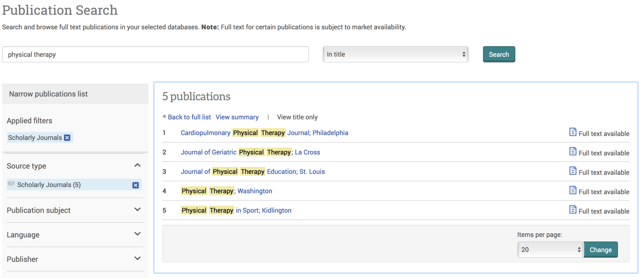Click the graduation cap Scholarly Journals icon
The width and height of the screenshot is (644, 278).
pyautogui.click(x=11, y=184)
